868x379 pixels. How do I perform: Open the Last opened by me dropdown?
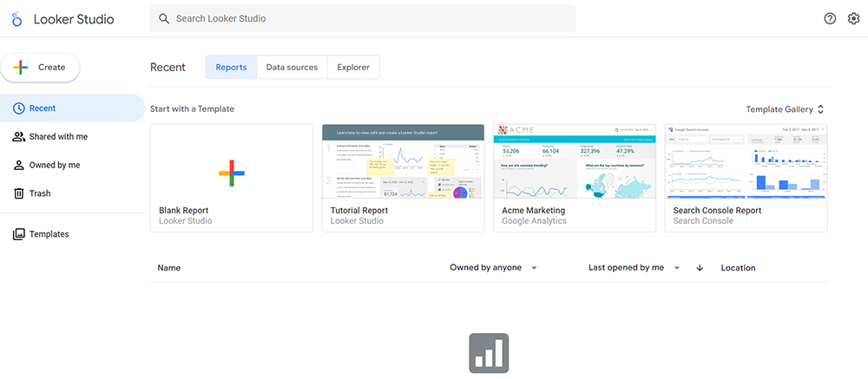pyautogui.click(x=634, y=268)
